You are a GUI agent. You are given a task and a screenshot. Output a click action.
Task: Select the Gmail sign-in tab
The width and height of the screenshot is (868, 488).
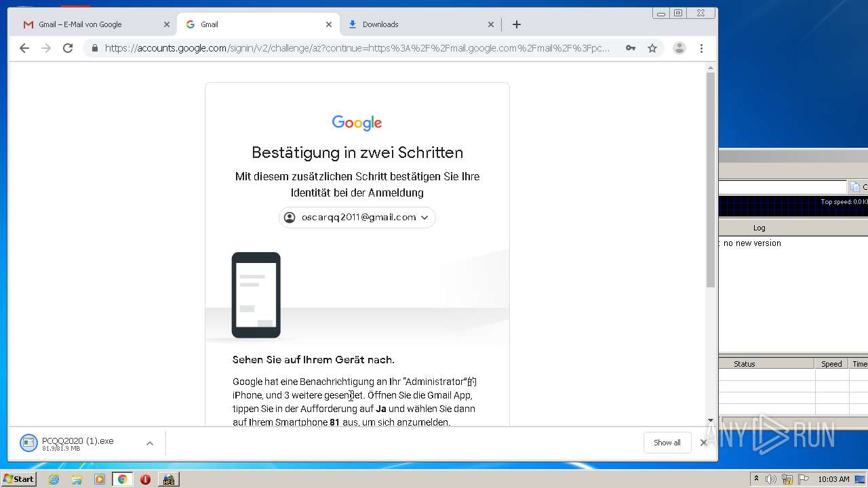(258, 24)
